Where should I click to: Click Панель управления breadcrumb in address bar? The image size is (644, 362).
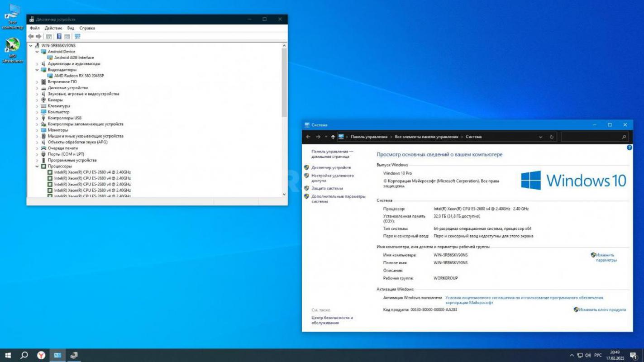click(369, 137)
